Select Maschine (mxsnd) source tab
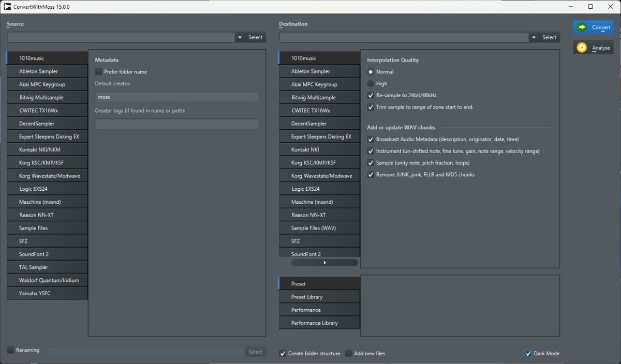The image size is (621, 364). (x=48, y=202)
